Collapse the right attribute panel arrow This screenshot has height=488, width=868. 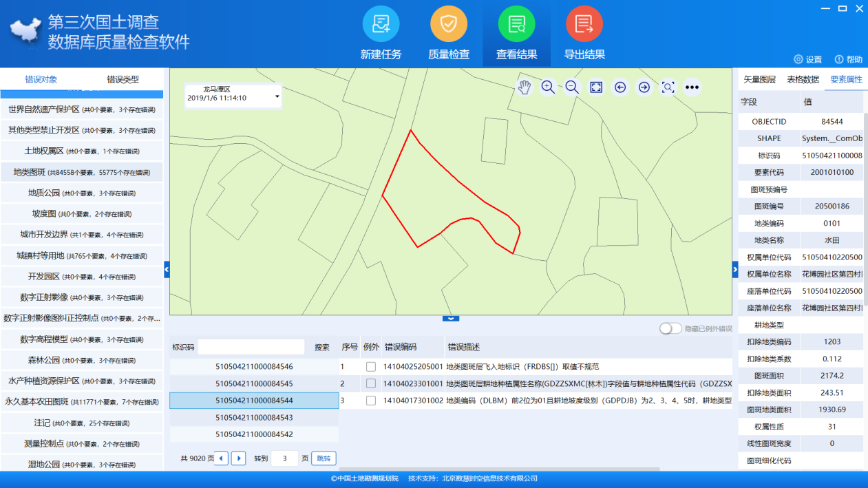[x=735, y=270]
